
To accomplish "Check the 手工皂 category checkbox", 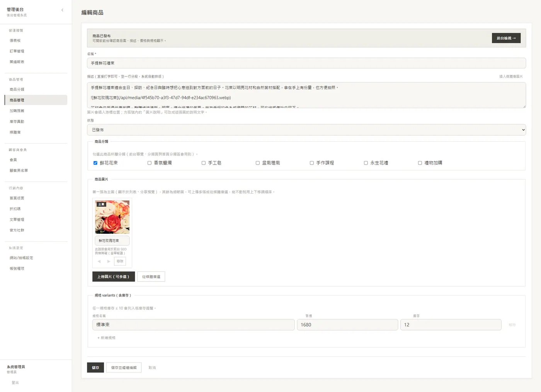I will (x=204, y=163).
